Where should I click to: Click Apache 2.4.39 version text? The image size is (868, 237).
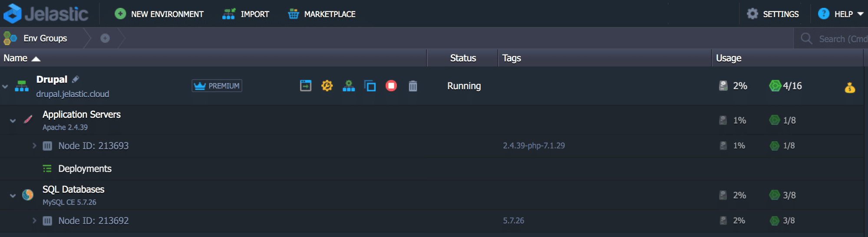[65, 127]
